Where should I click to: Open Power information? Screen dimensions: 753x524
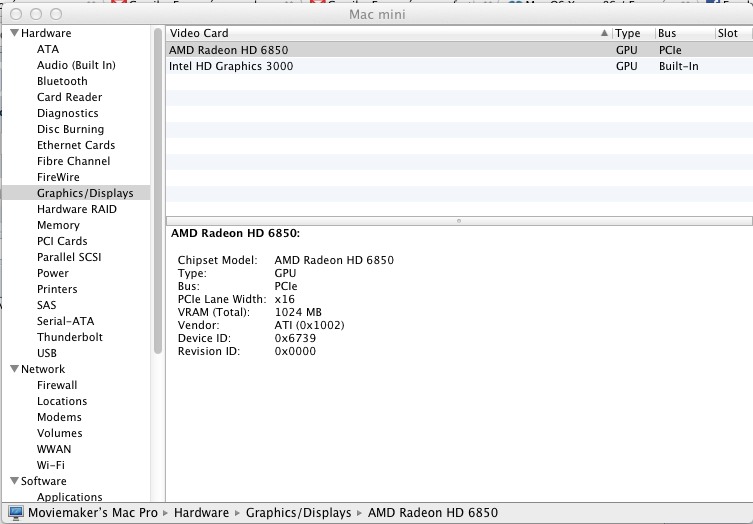pos(53,273)
